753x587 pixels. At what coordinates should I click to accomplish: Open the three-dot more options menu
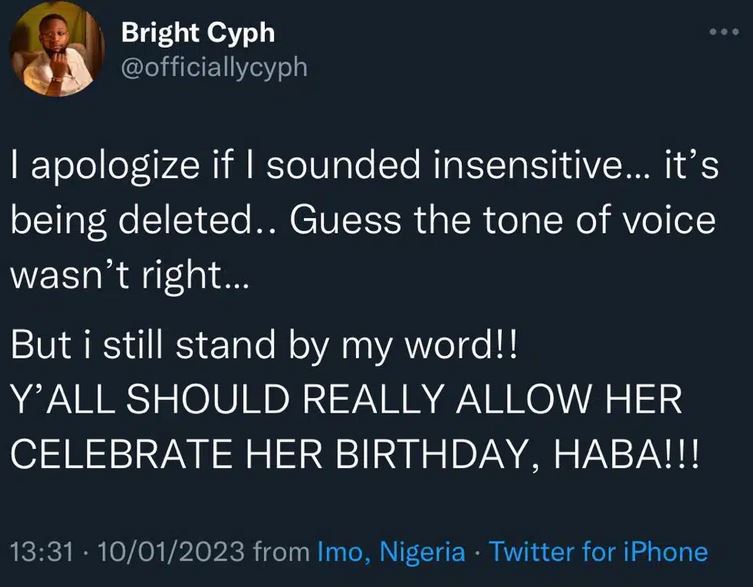click(720, 32)
